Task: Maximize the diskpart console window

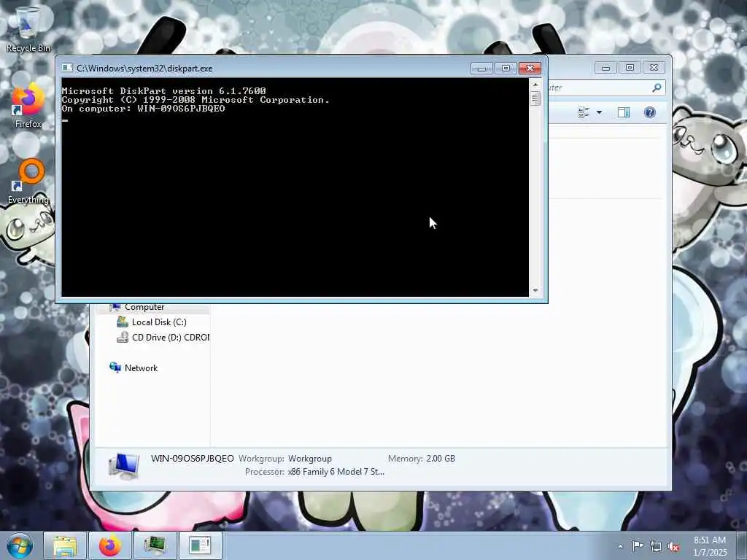Action: pos(506,68)
